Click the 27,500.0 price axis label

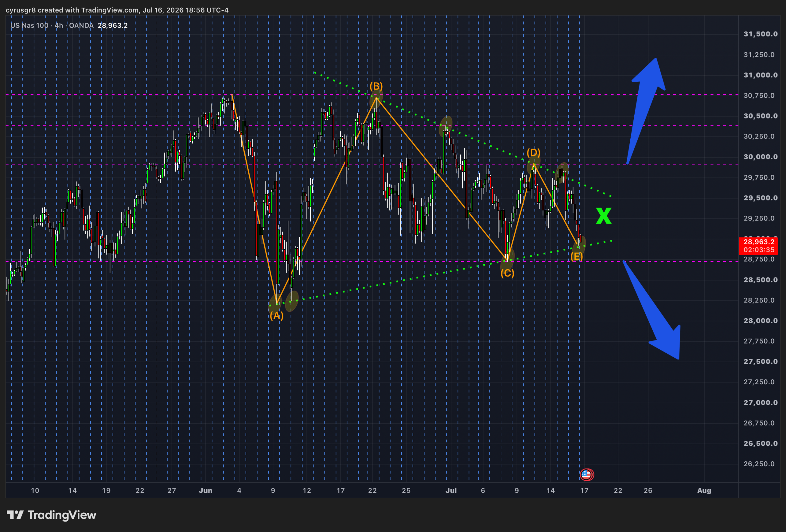pyautogui.click(x=761, y=362)
